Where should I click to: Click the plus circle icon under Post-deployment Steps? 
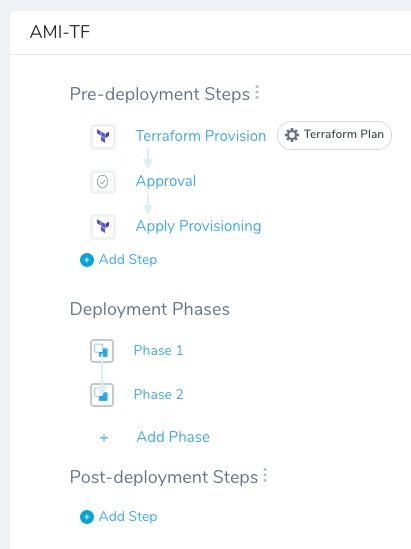tap(87, 517)
